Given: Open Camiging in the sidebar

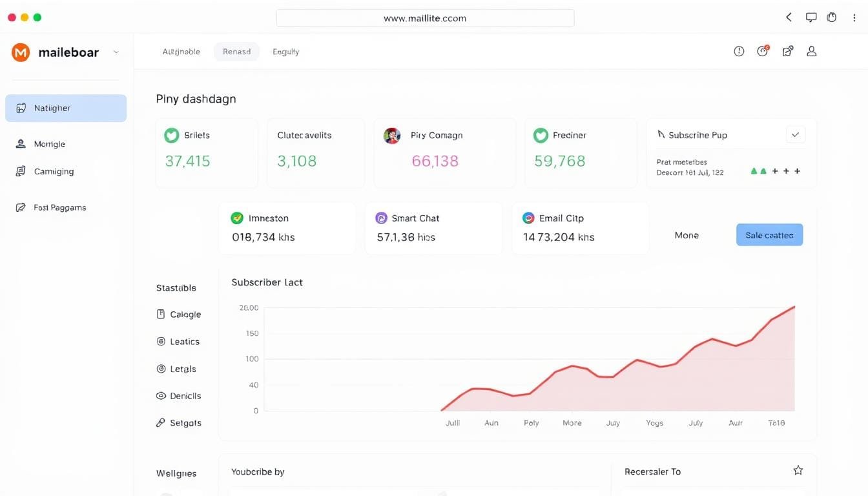Looking at the screenshot, I should 54,171.
